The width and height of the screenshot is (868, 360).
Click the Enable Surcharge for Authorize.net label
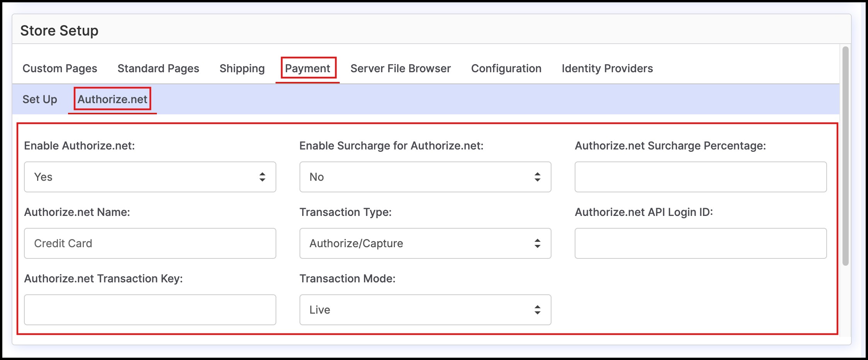(391, 146)
